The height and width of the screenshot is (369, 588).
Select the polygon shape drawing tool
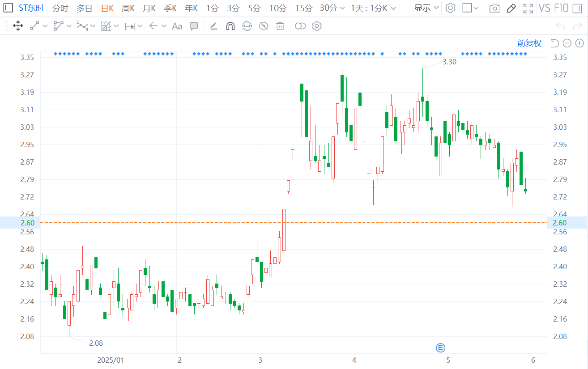(58, 26)
